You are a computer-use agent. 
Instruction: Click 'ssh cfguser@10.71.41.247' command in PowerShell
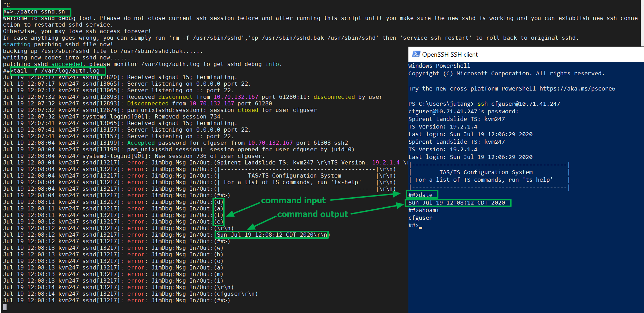click(519, 104)
